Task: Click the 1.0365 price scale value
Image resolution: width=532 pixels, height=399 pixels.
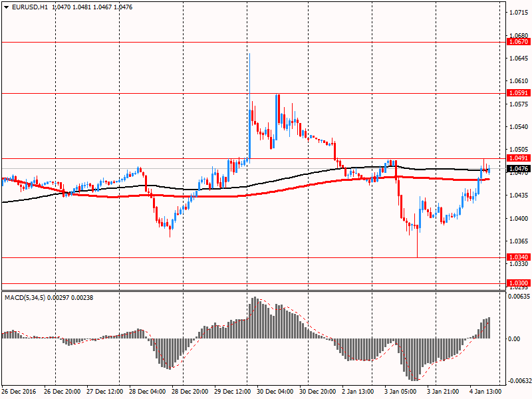Action: pyautogui.click(x=519, y=241)
